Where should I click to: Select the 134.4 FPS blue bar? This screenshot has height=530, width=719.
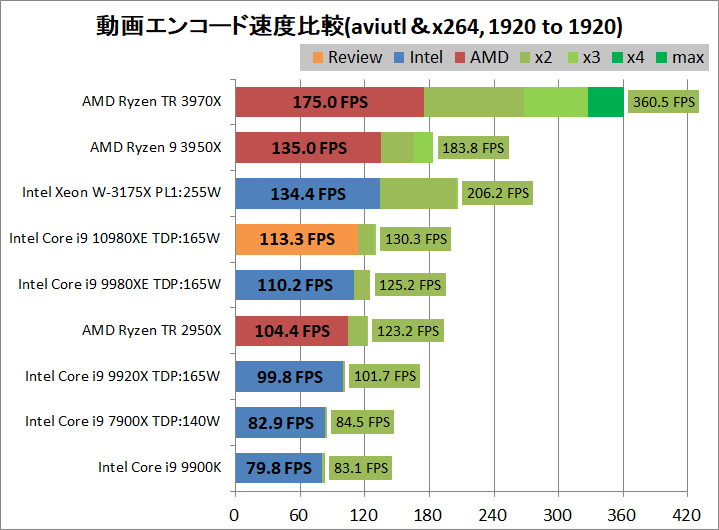308,193
